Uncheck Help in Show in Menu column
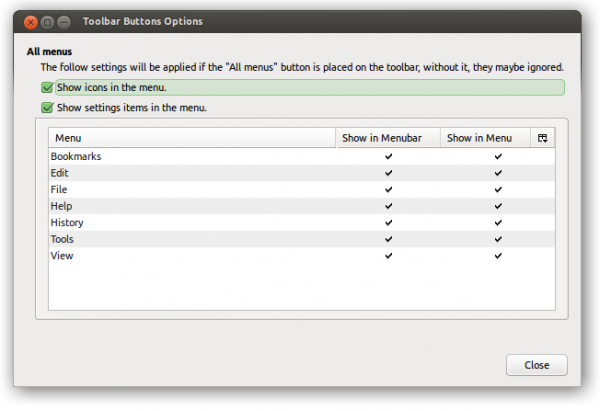 498,206
